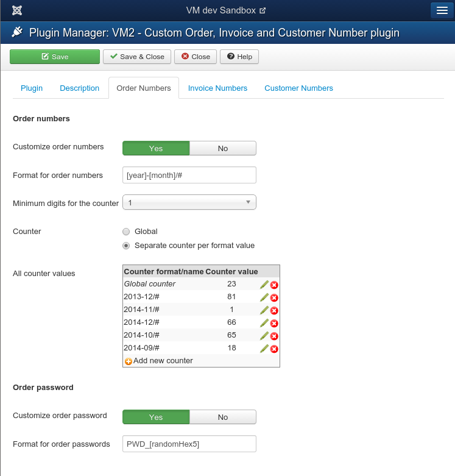The image size is (455, 476).
Task: Switch to the Invoice Numbers tab
Action: coord(217,88)
